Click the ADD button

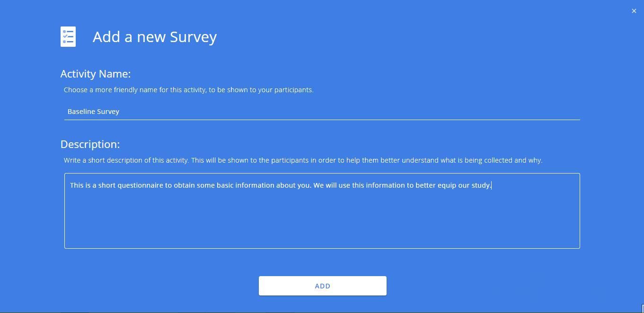pos(322,286)
